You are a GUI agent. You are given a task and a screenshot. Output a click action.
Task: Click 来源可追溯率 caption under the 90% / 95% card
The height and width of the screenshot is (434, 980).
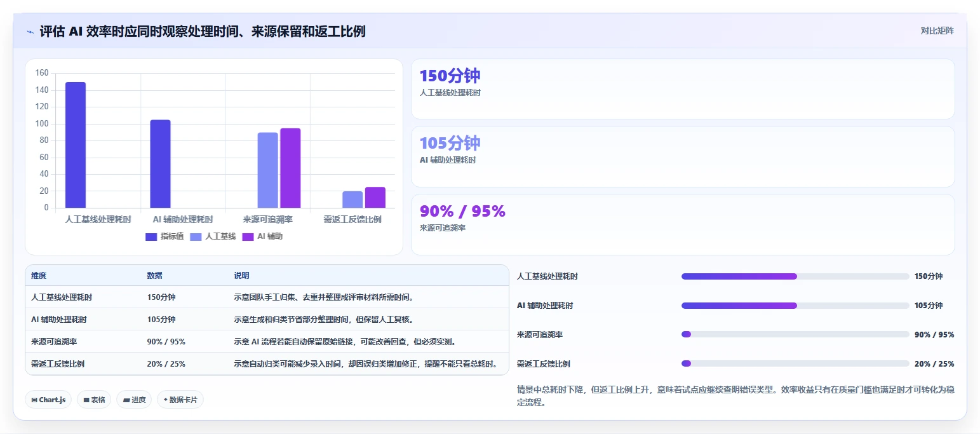443,227
